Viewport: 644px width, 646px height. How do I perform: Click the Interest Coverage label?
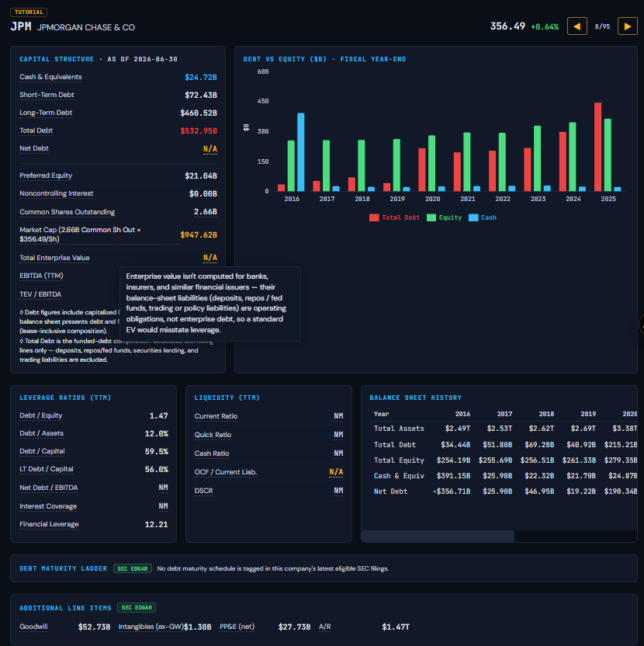48,506
